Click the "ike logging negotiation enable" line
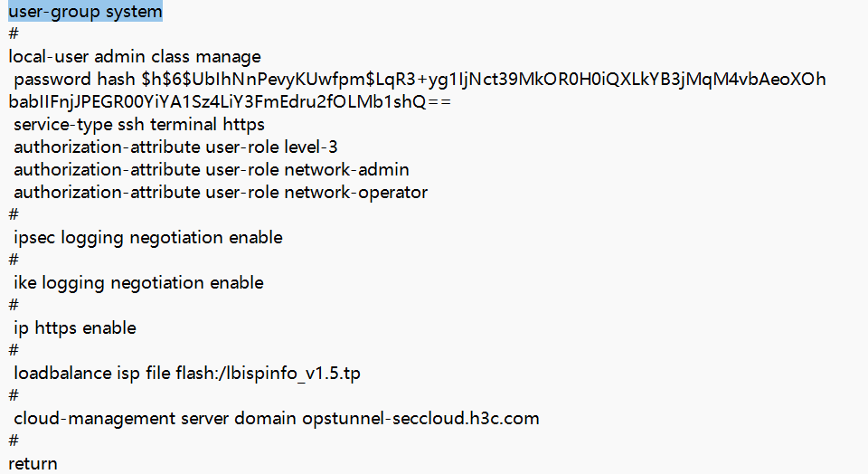The image size is (868, 474). tap(138, 283)
